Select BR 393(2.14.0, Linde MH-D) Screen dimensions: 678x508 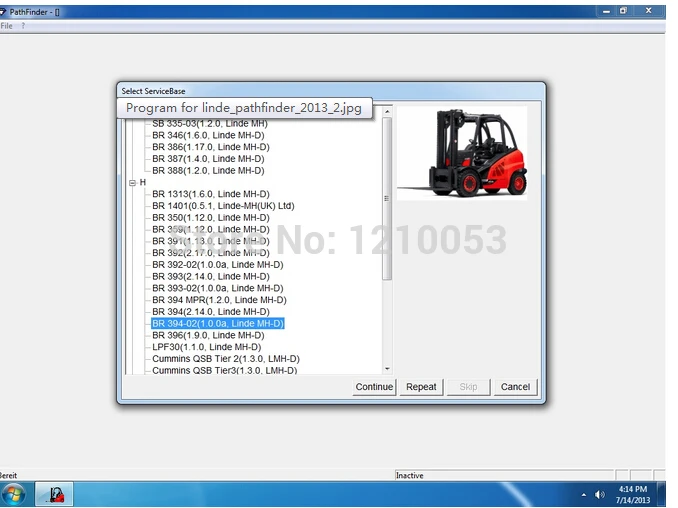(x=211, y=276)
